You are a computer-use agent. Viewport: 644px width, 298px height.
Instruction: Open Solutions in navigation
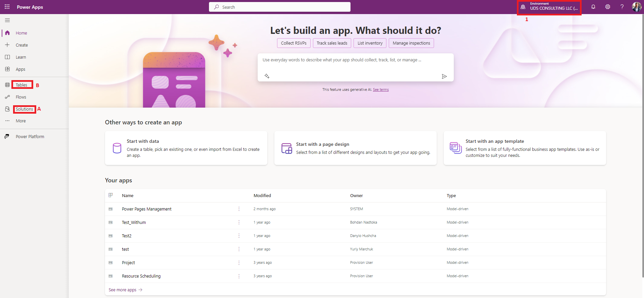(24, 109)
